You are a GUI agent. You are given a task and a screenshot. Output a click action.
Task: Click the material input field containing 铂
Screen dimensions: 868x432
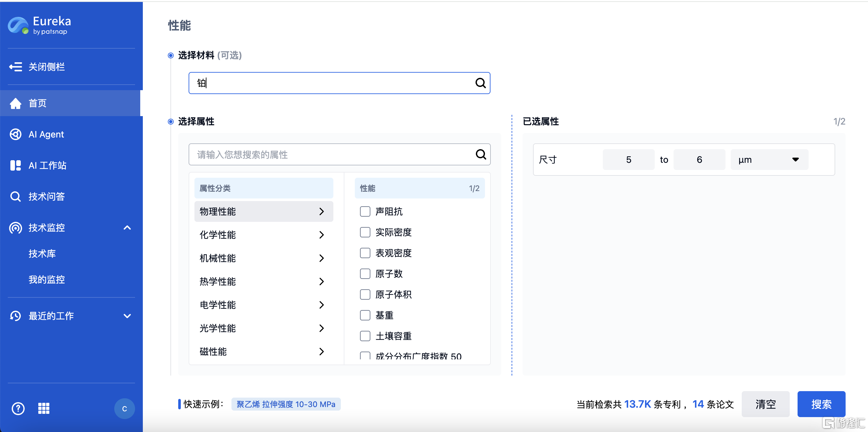(x=339, y=83)
